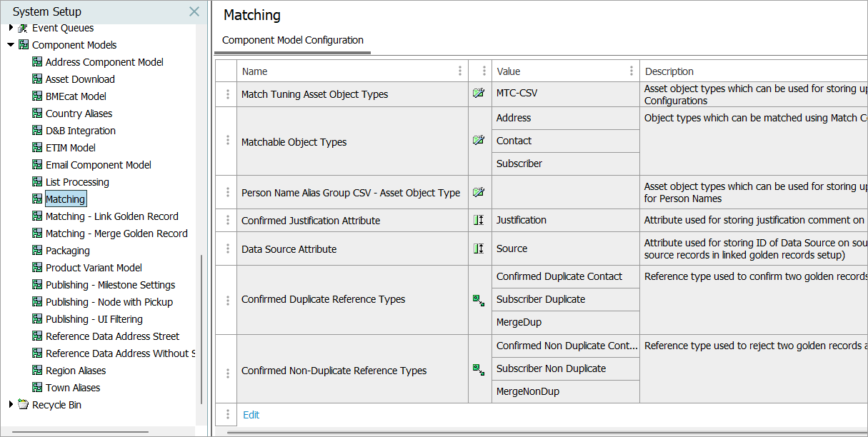
Task: Click reference icon for Confirmed Non-Duplicate Reference Types
Action: click(x=479, y=369)
